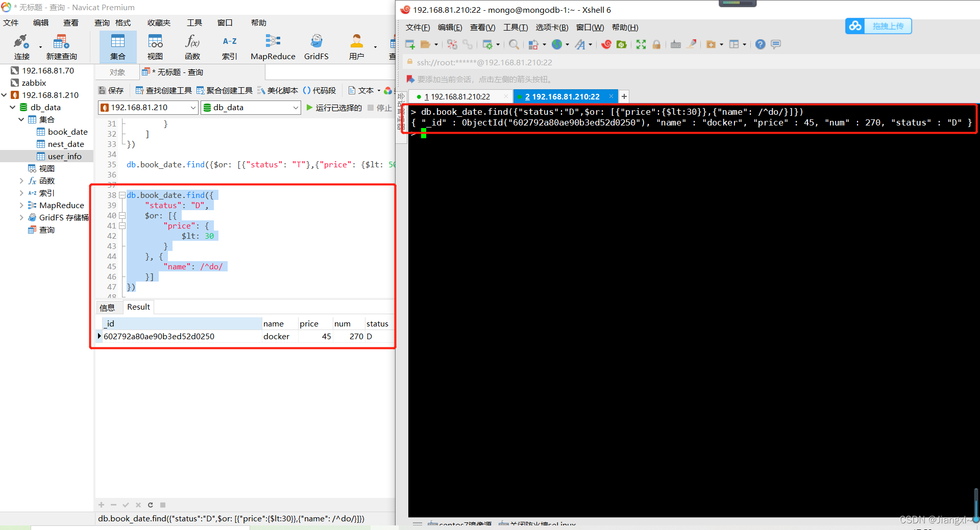Viewport: 980px width, 530px height.
Task: Click the 拖拽上传 cloud upload button
Action: [x=878, y=26]
